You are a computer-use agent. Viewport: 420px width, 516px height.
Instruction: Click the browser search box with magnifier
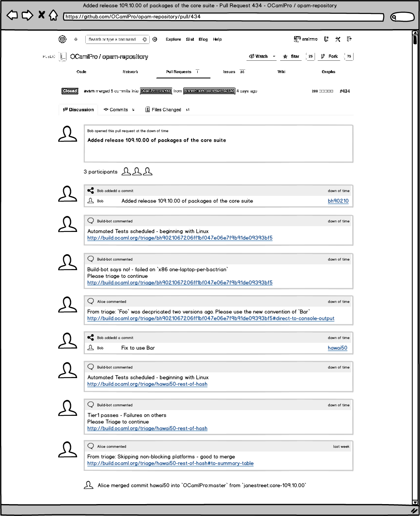(x=402, y=17)
